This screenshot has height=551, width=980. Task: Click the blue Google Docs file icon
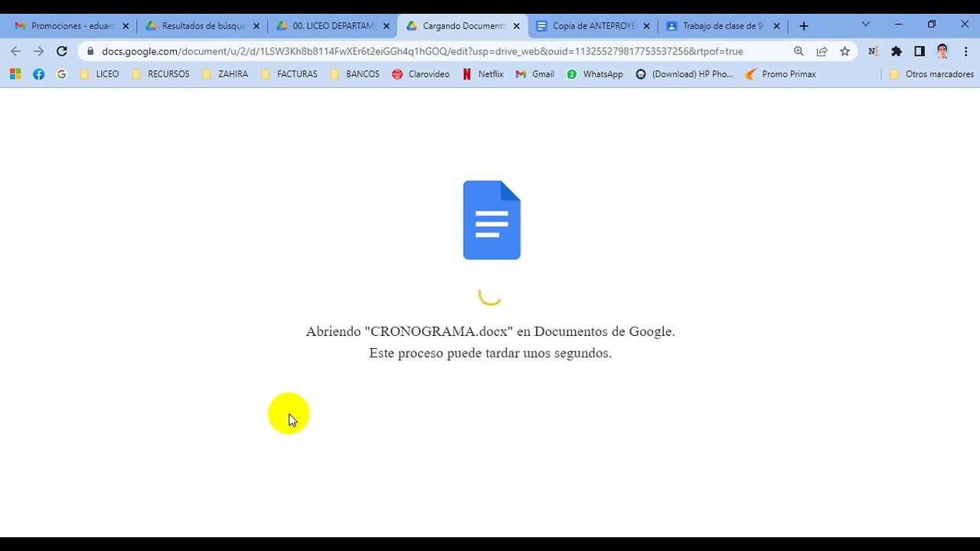(492, 220)
